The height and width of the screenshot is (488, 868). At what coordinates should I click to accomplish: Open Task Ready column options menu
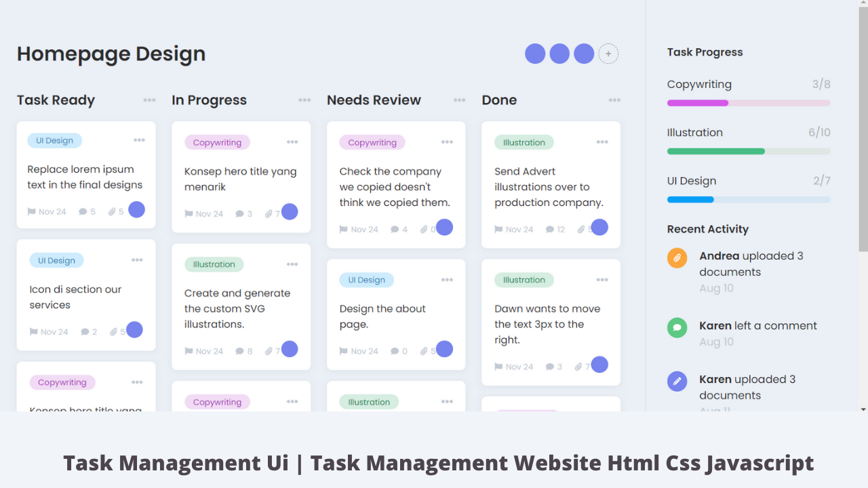pyautogui.click(x=149, y=100)
